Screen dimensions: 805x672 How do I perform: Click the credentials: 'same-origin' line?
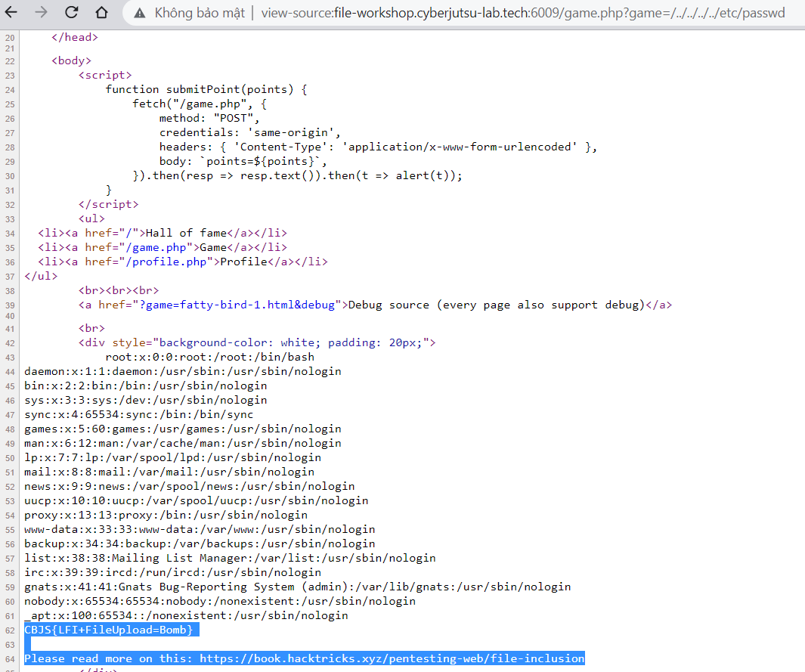click(250, 132)
